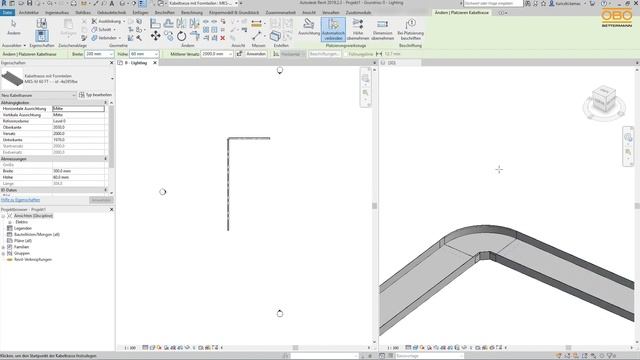
Task: Select Bauteillisten/Mengen (all) in project browser
Action: pyautogui.click(x=37, y=234)
